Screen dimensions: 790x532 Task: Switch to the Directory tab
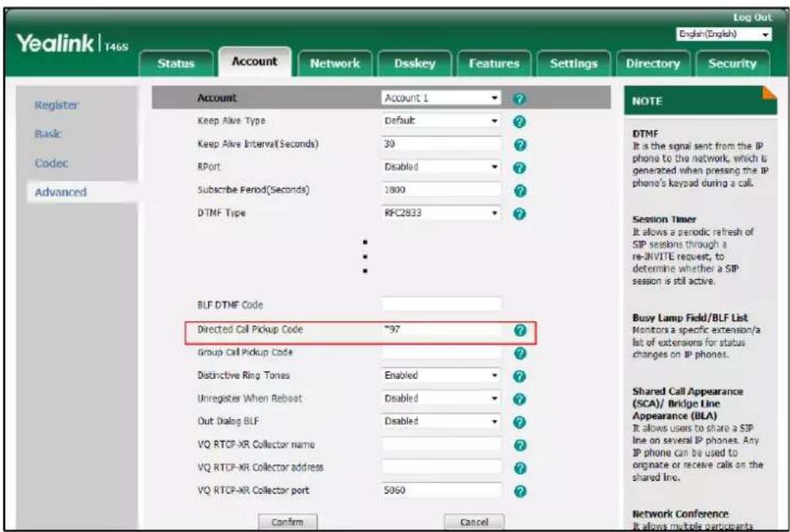653,63
